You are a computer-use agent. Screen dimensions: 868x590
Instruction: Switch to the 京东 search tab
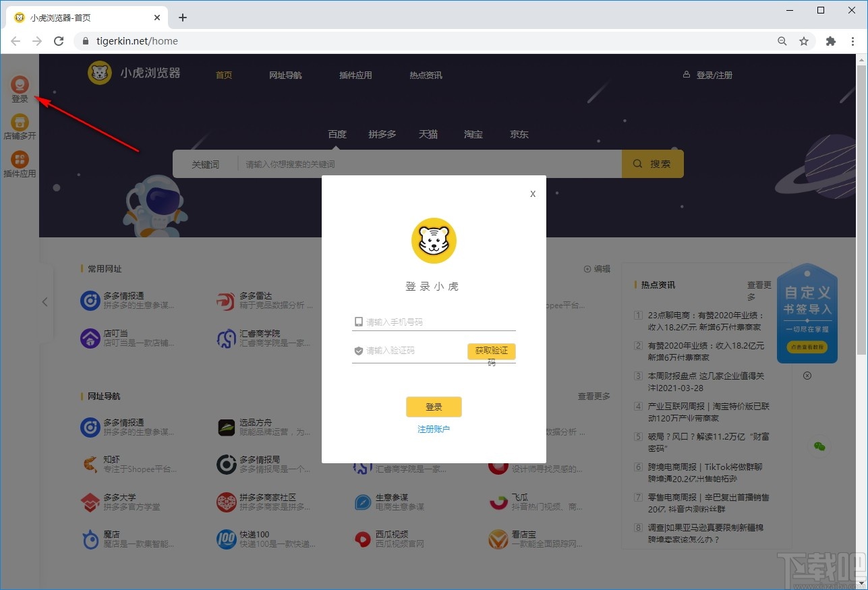click(519, 134)
